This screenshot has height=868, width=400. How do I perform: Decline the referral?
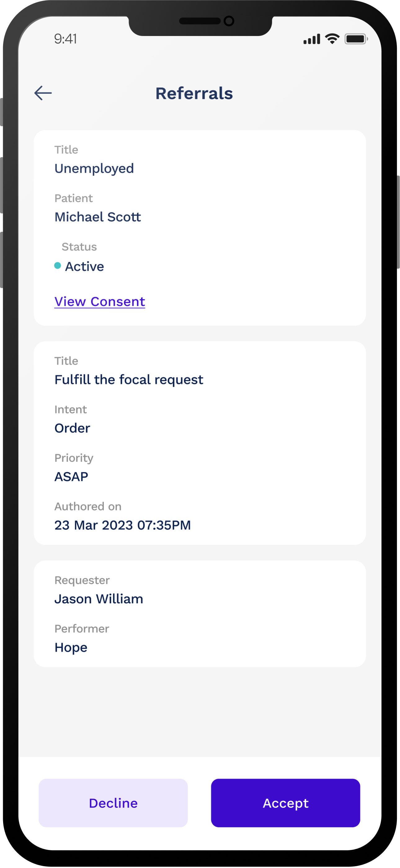[x=113, y=802]
